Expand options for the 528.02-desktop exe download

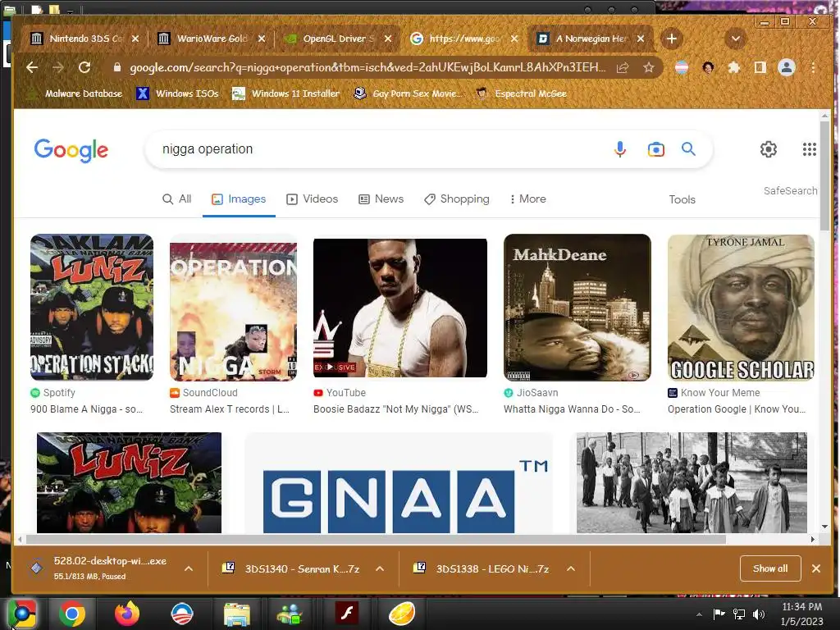[189, 568]
